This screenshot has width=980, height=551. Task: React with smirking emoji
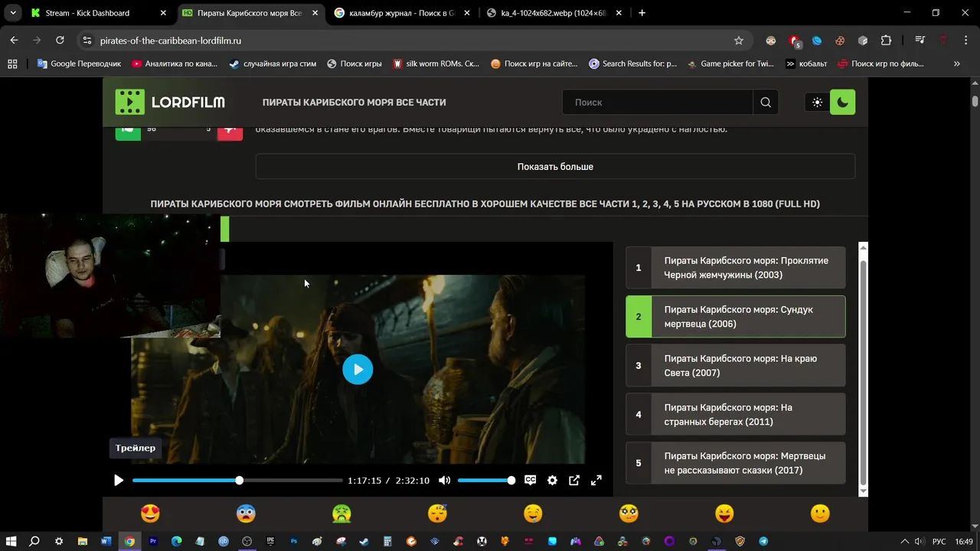533,514
